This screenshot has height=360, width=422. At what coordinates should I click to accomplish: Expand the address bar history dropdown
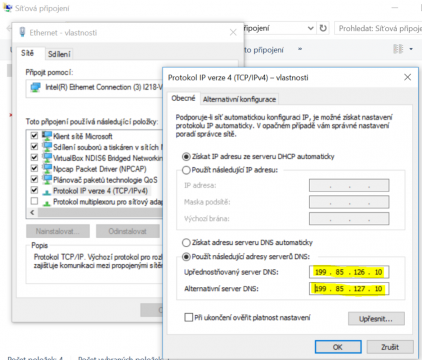[310, 28]
